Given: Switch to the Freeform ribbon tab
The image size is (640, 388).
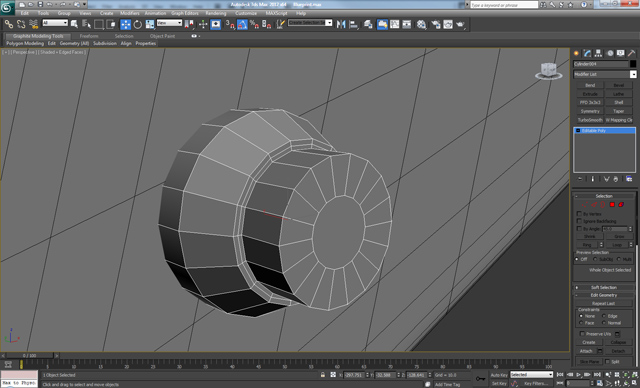Looking at the screenshot, I should 89,36.
